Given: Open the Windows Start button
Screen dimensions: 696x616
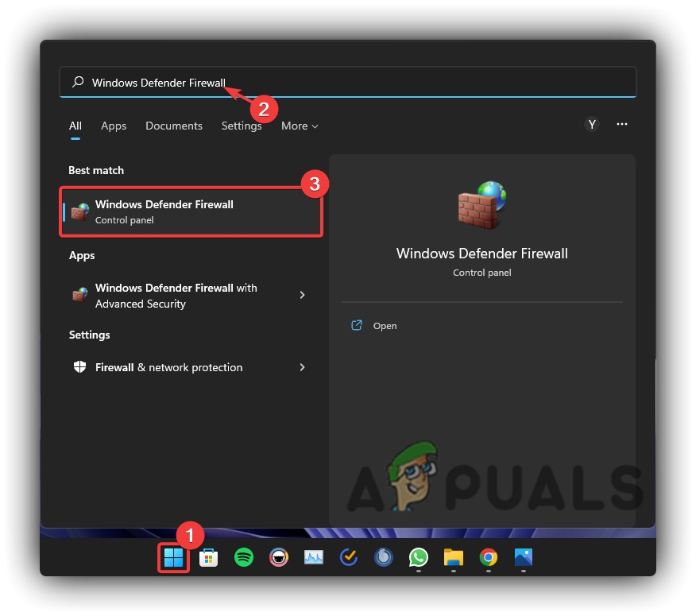Looking at the screenshot, I should point(173,557).
